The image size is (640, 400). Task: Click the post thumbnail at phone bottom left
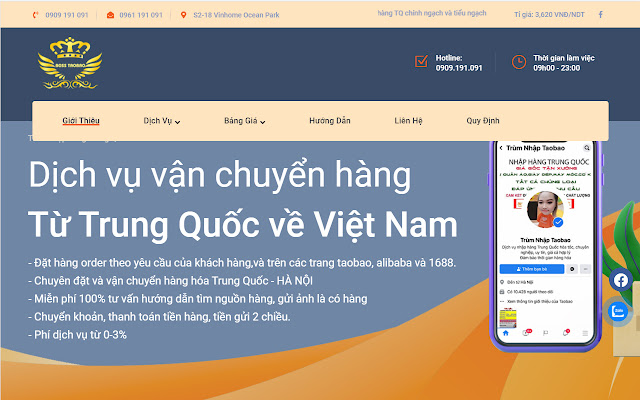(508, 317)
